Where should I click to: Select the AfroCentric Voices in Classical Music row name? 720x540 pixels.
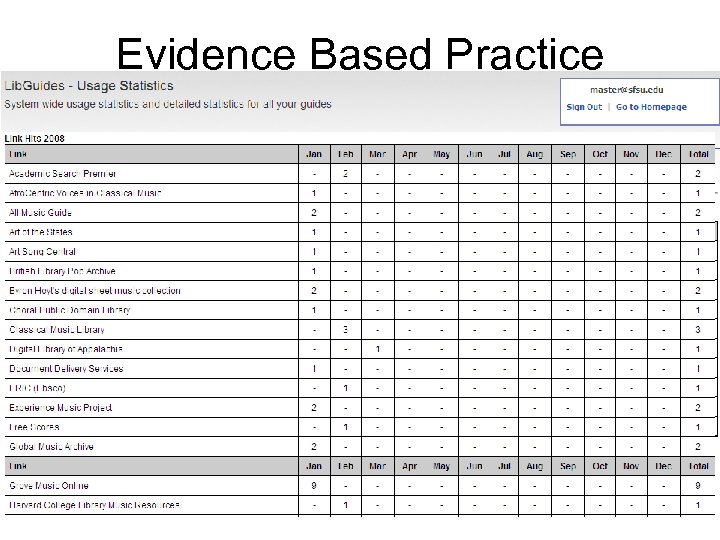point(85,193)
